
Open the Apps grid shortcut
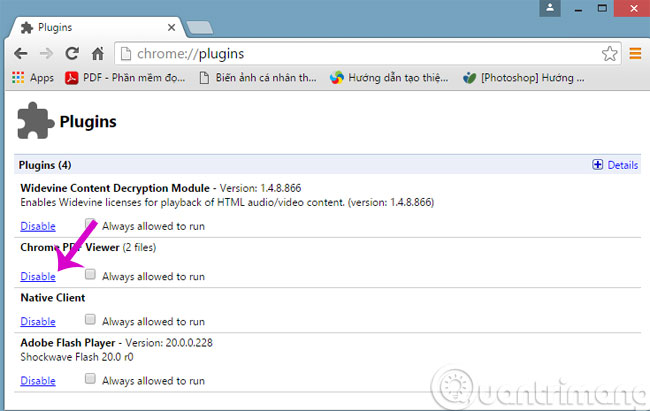coord(33,78)
